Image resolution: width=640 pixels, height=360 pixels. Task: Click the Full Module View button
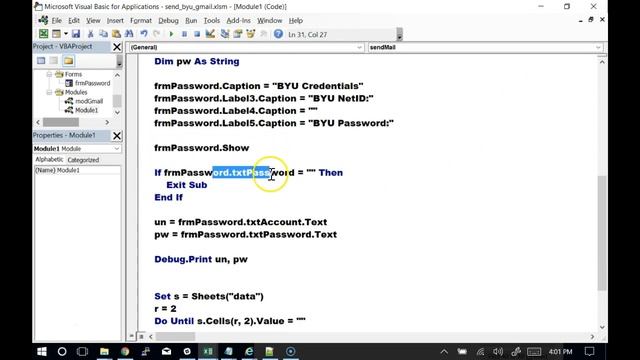pos(141,336)
